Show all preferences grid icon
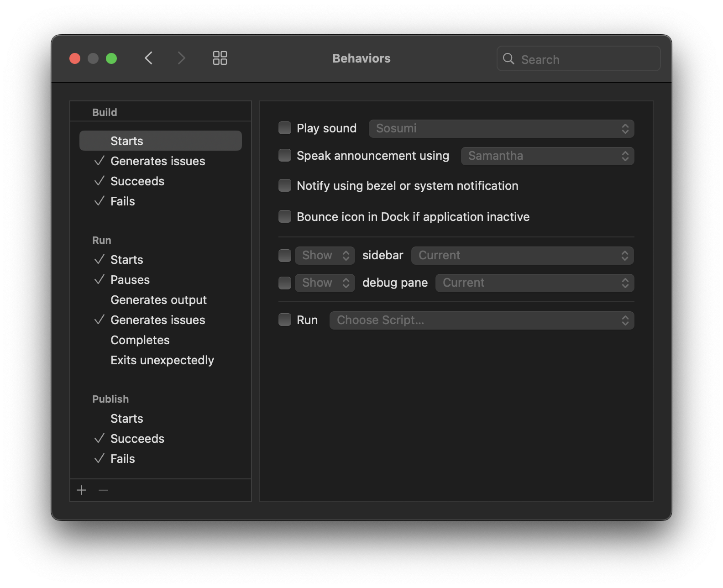The width and height of the screenshot is (723, 588). tap(220, 58)
